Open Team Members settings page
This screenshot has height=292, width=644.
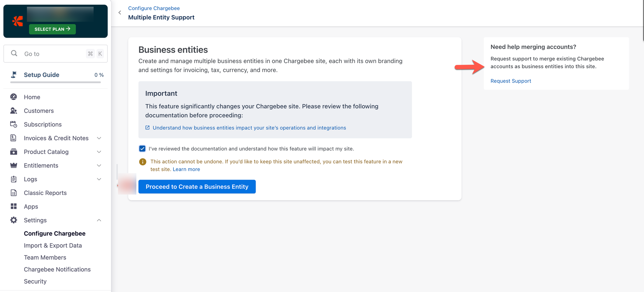45,257
